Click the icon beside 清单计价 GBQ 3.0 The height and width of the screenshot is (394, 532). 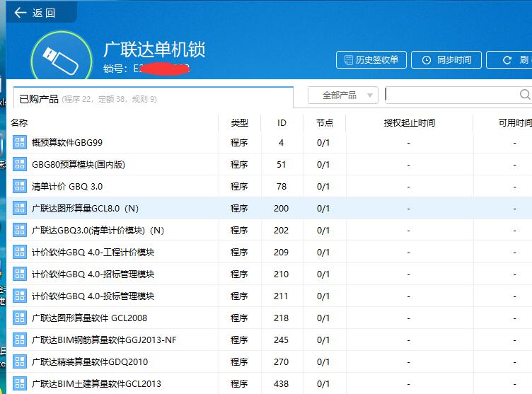20,186
